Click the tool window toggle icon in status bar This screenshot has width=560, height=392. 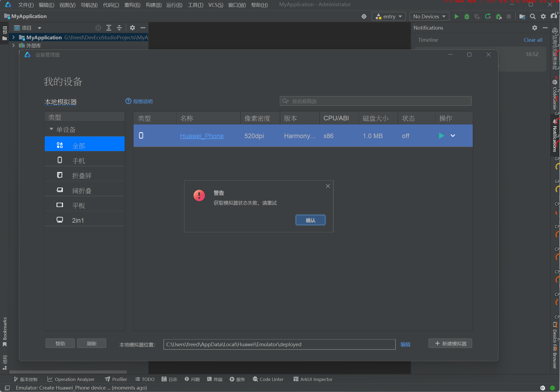(7, 388)
